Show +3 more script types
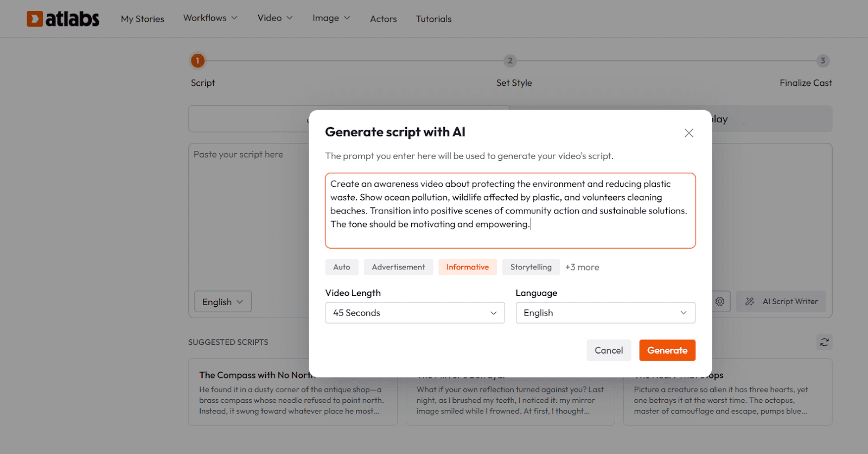 (582, 267)
